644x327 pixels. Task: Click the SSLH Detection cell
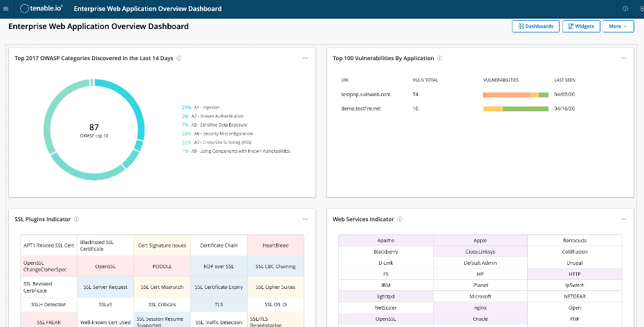click(x=49, y=304)
